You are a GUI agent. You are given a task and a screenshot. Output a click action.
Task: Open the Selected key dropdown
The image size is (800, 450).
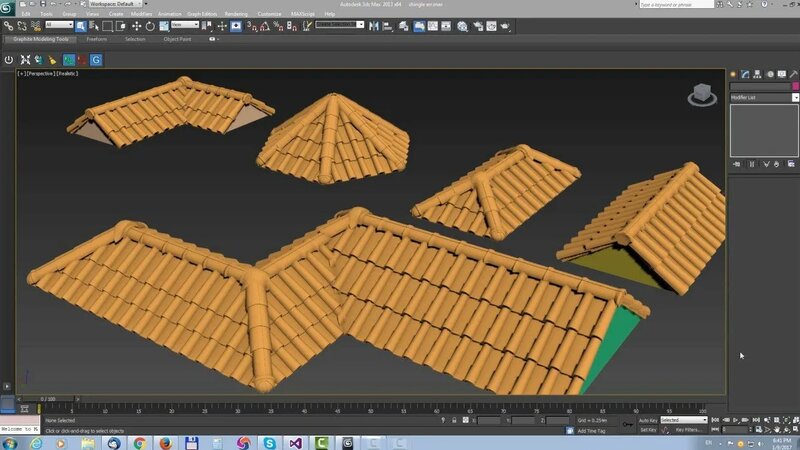coord(684,420)
